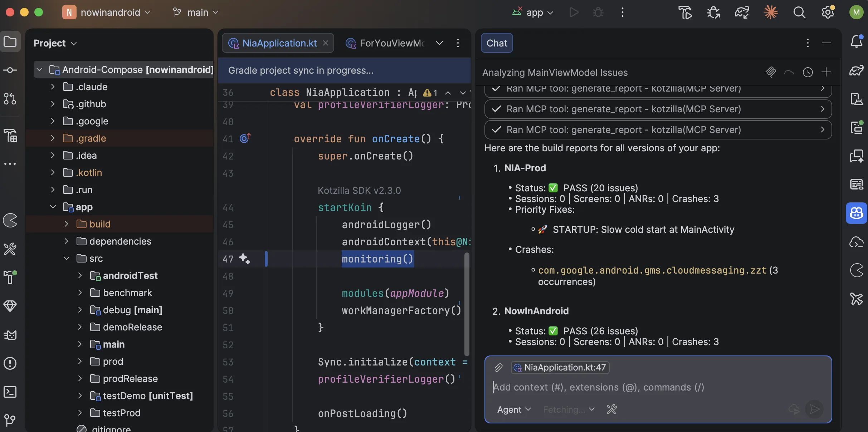This screenshot has width=868, height=432.
Task: Select the dependencies folder
Action: (120, 241)
